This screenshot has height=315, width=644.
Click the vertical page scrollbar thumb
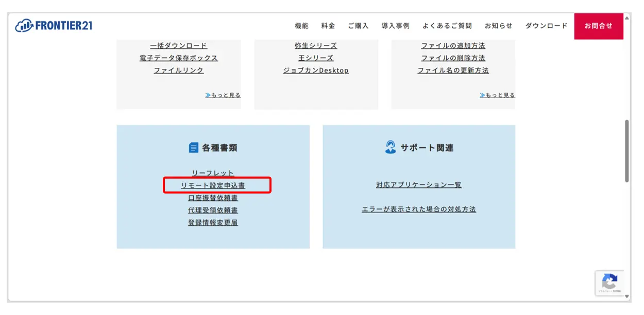point(627,151)
